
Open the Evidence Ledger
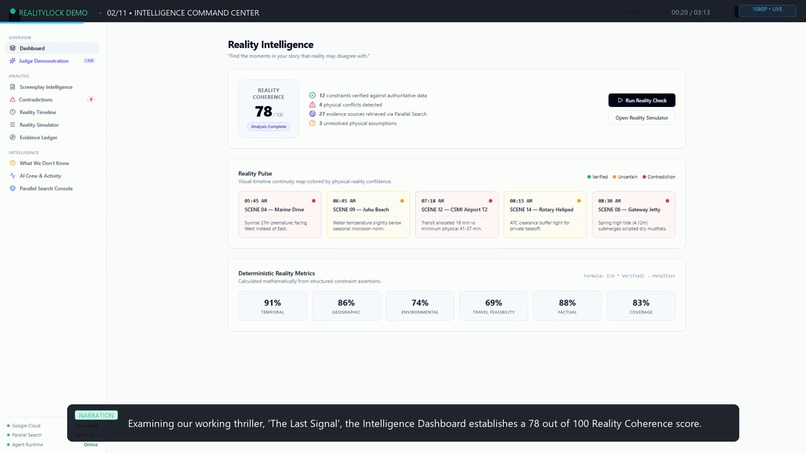tap(52, 137)
